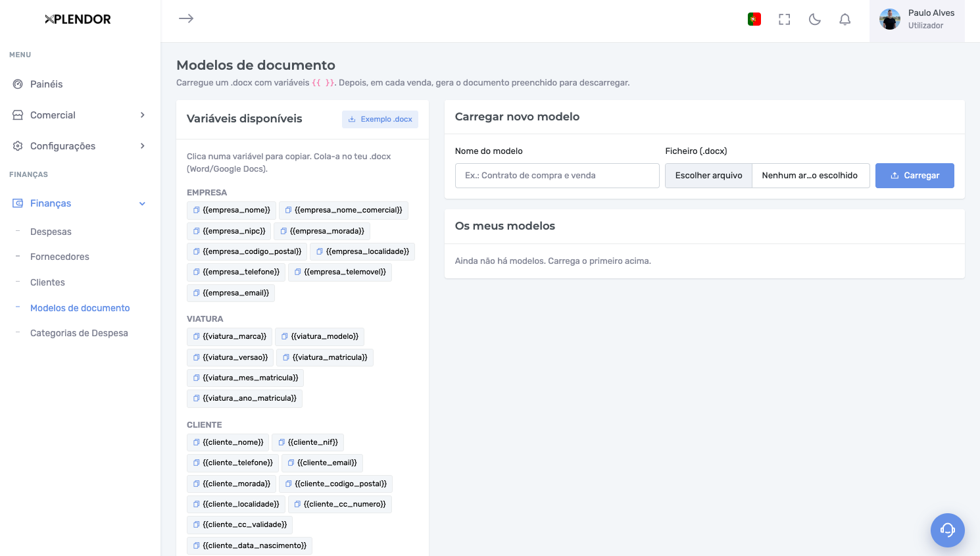
Task: Copy the {{empresa_nipc}} variable chip
Action: pyautogui.click(x=229, y=231)
